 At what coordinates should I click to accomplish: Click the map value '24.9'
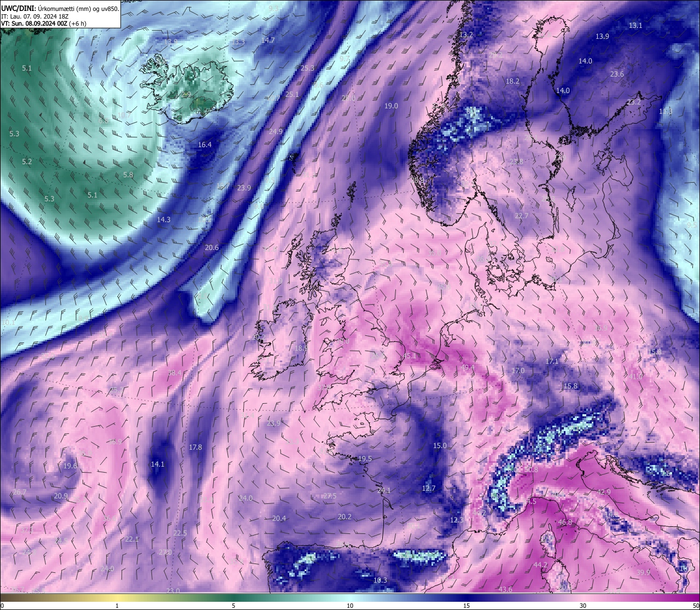pyautogui.click(x=276, y=132)
